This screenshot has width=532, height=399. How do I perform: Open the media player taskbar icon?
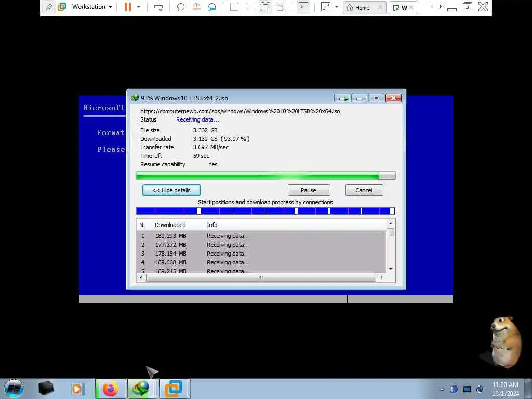pyautogui.click(x=77, y=389)
